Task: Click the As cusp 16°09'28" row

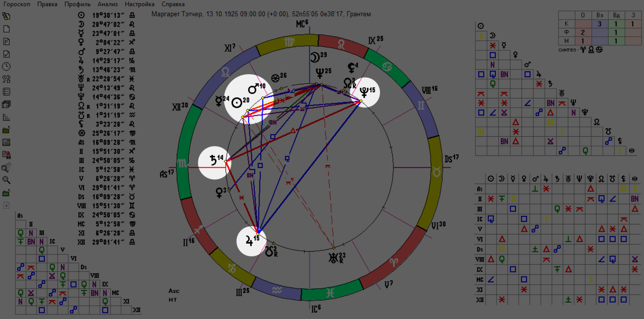Action: pyautogui.click(x=106, y=142)
